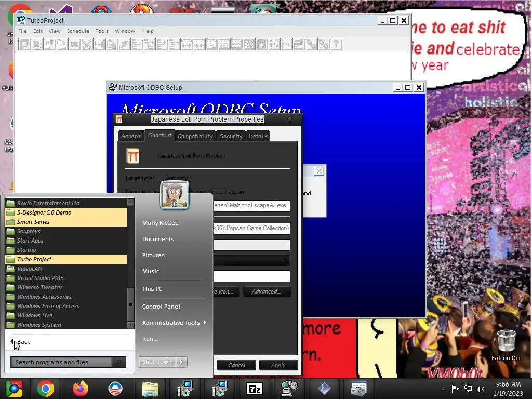Click the network tray icon
Screen dimensions: 532x399
[x=468, y=389]
